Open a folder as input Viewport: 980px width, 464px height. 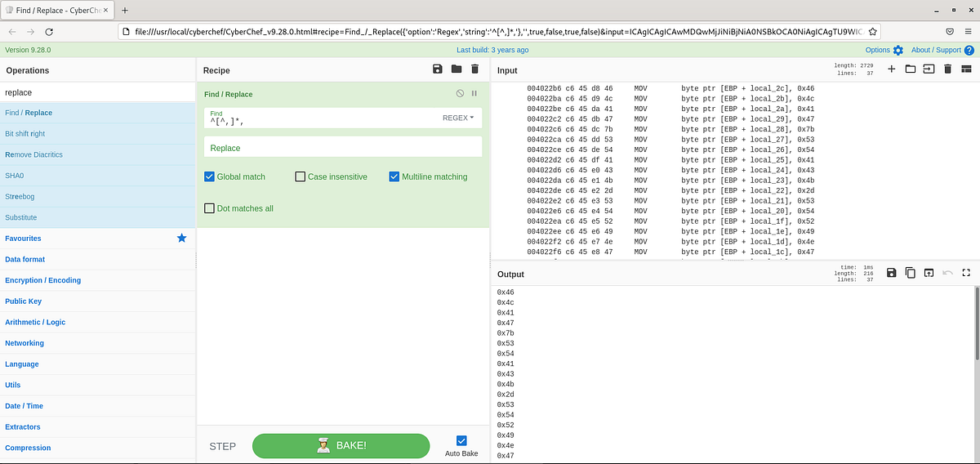point(910,69)
